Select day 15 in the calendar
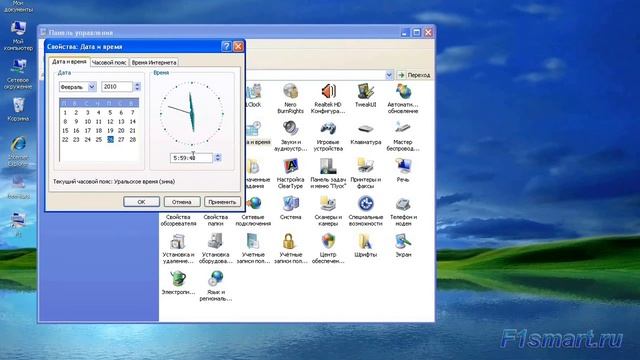This screenshot has width=640, height=360. coord(65,131)
